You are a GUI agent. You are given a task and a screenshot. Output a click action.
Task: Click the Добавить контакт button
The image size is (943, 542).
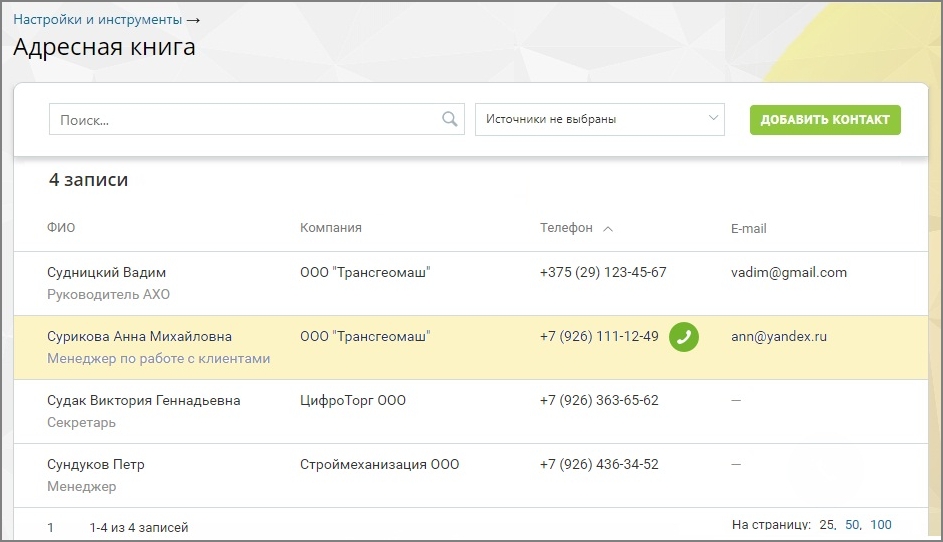tap(825, 120)
